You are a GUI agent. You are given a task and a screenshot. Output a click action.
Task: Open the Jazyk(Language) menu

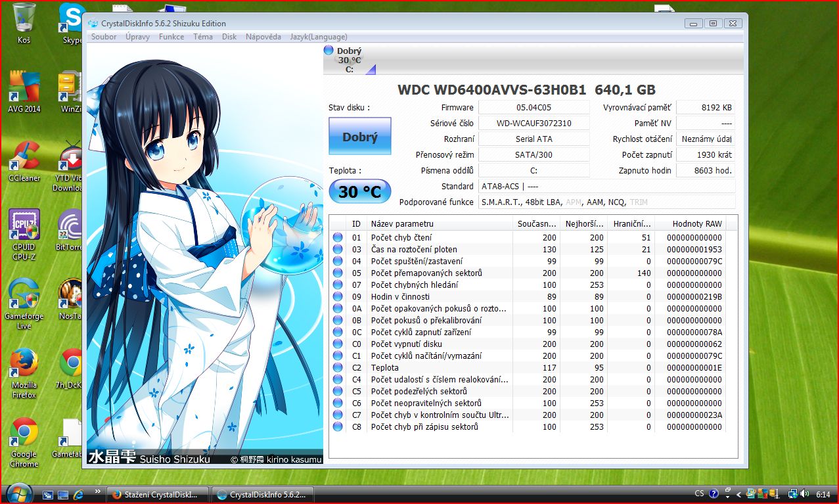click(x=319, y=37)
